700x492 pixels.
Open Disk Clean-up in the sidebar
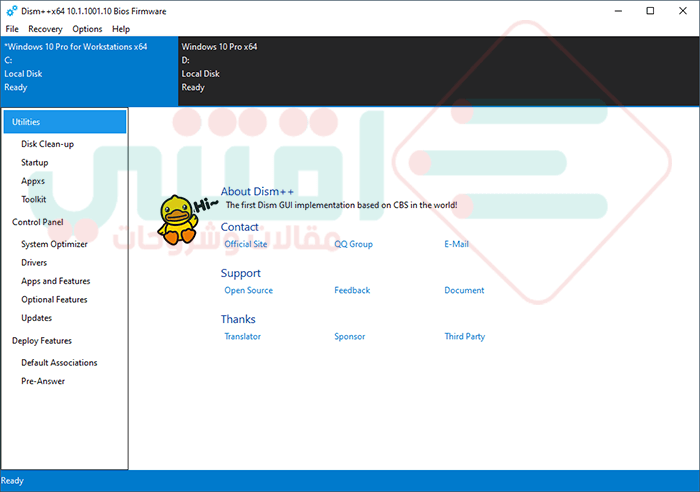coord(47,144)
